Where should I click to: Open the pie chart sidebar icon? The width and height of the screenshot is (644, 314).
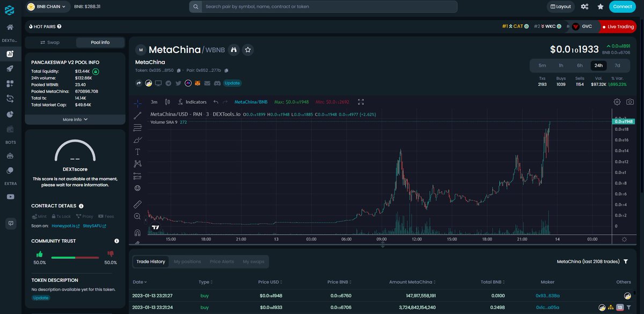click(x=10, y=114)
